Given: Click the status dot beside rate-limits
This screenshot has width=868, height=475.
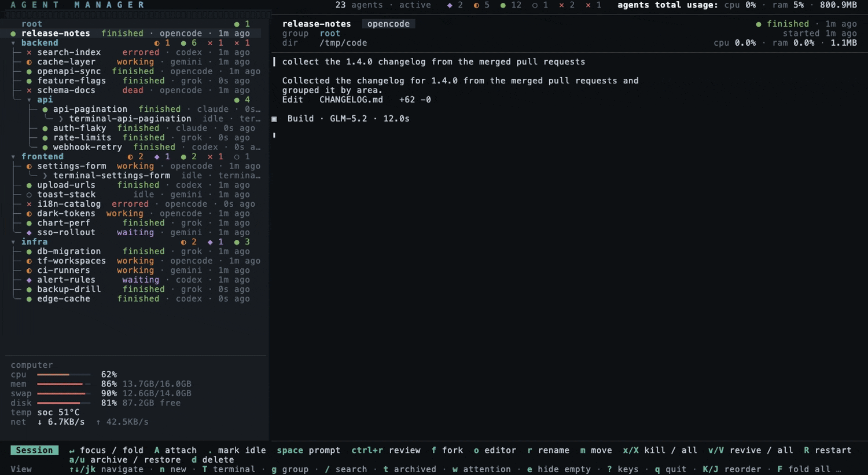Looking at the screenshot, I should point(45,138).
